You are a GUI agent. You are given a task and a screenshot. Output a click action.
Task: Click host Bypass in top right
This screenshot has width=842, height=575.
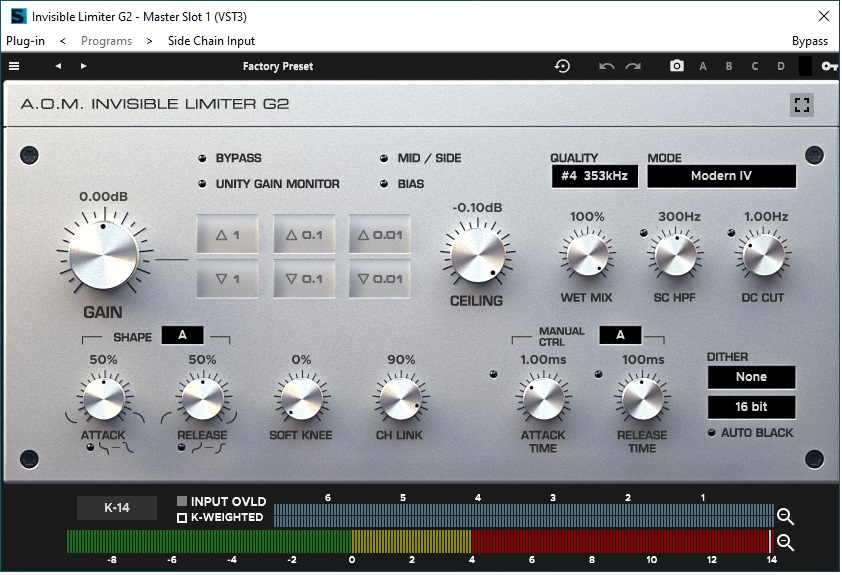pos(810,41)
